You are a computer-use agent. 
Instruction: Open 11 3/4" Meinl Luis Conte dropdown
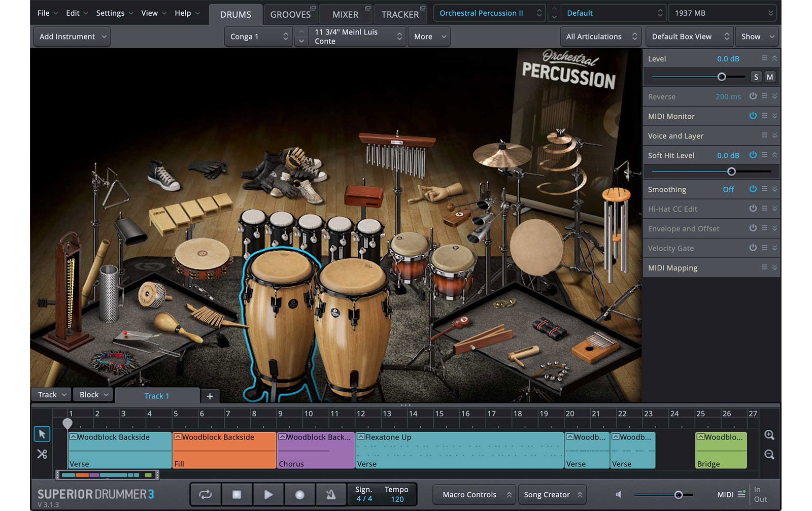coord(357,37)
